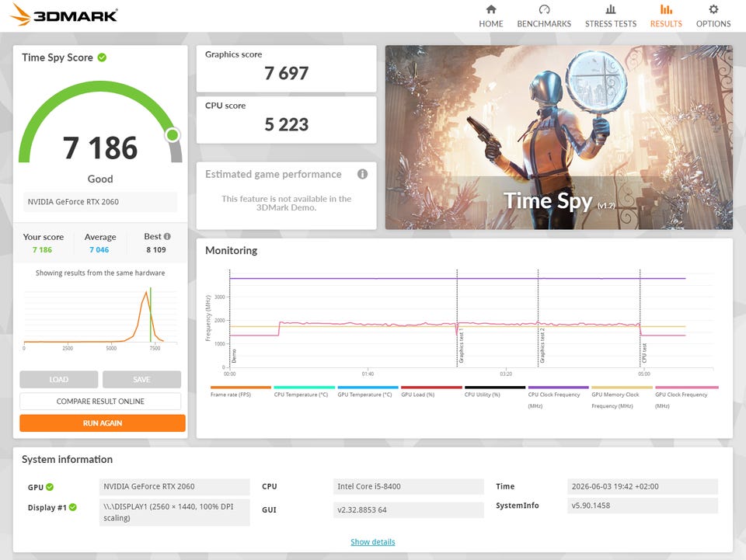Expand system info with Show details

tap(372, 542)
